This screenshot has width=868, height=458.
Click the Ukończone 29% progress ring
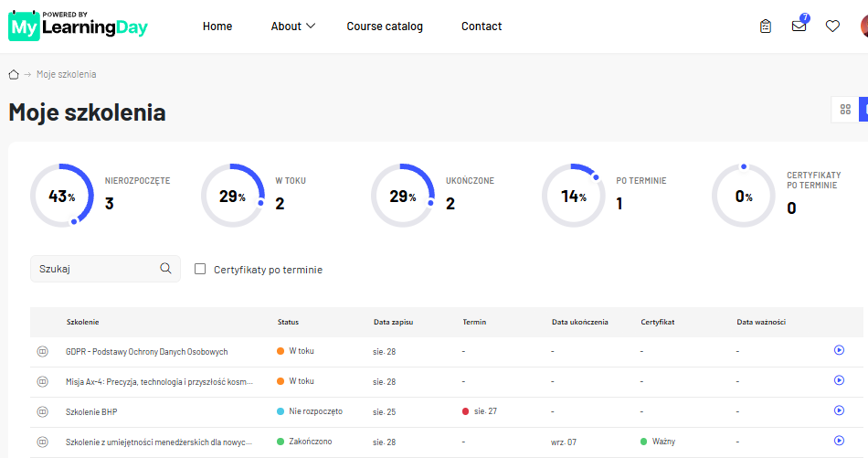click(x=402, y=196)
